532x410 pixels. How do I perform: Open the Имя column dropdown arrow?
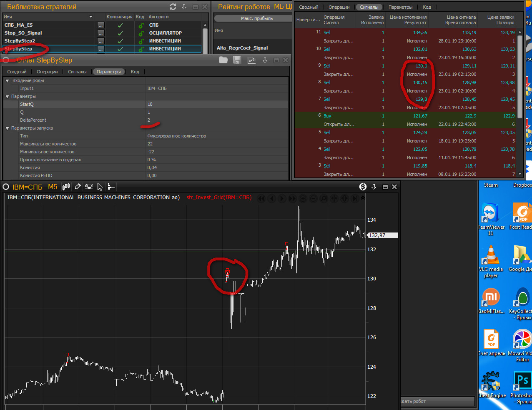[x=91, y=17]
